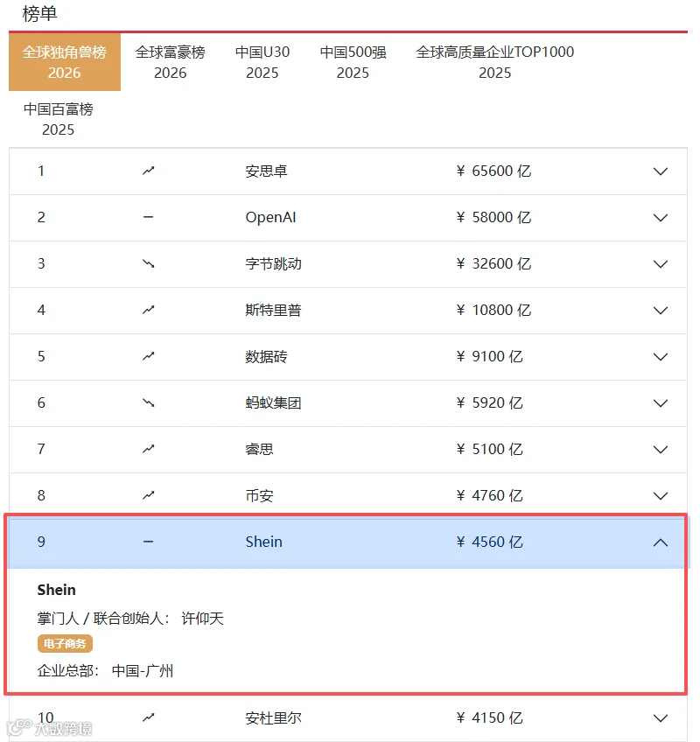Click the valuation ¥ 32600 亿

pos(493,263)
